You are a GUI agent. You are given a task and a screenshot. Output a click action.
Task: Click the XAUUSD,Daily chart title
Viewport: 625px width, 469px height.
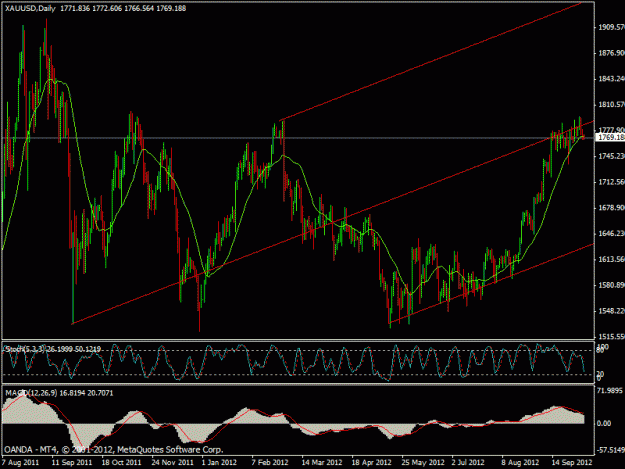[x=30, y=8]
